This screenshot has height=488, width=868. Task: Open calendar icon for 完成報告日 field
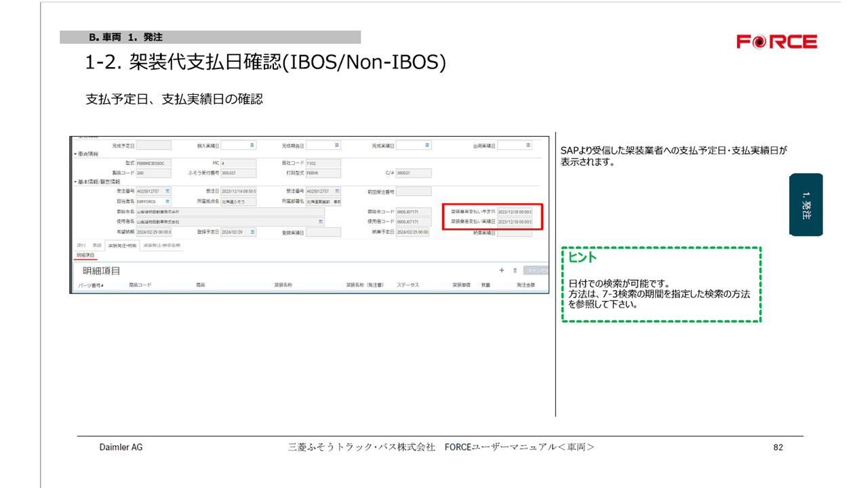point(337,145)
